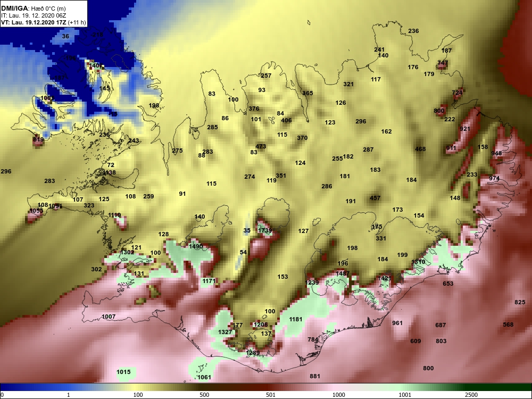
Task: Click the map value 457
Action: tap(375, 198)
